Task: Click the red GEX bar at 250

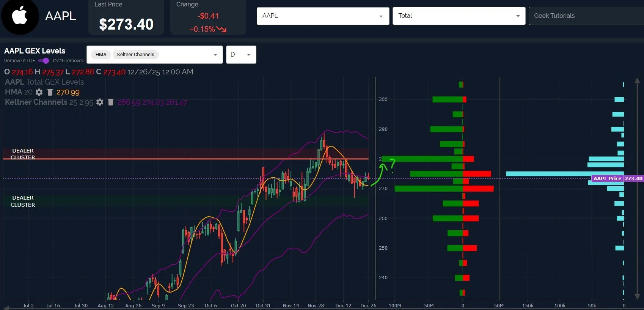Action: click(470, 248)
